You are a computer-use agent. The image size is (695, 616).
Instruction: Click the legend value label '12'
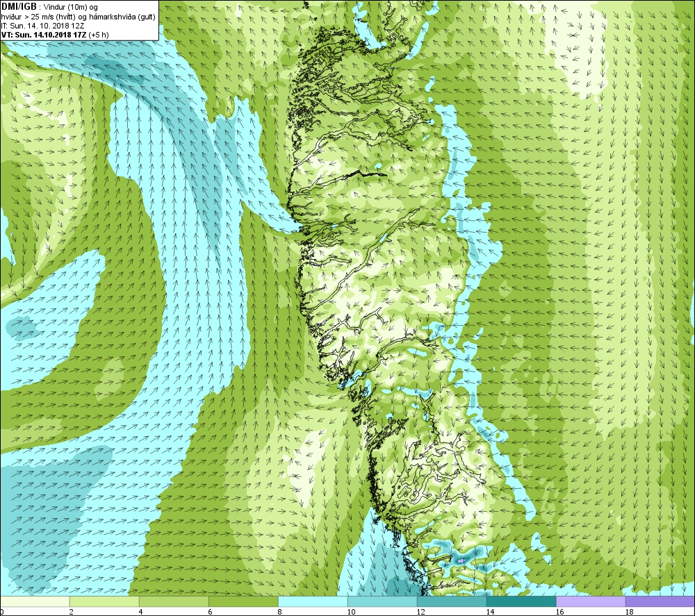tap(420, 612)
